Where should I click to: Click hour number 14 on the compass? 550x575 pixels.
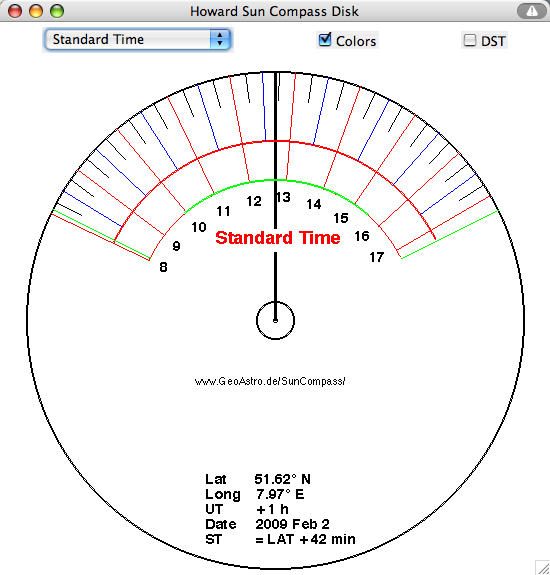[314, 204]
